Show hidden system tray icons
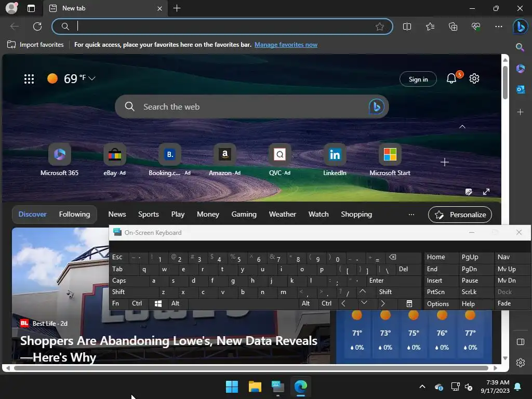 [x=422, y=387]
